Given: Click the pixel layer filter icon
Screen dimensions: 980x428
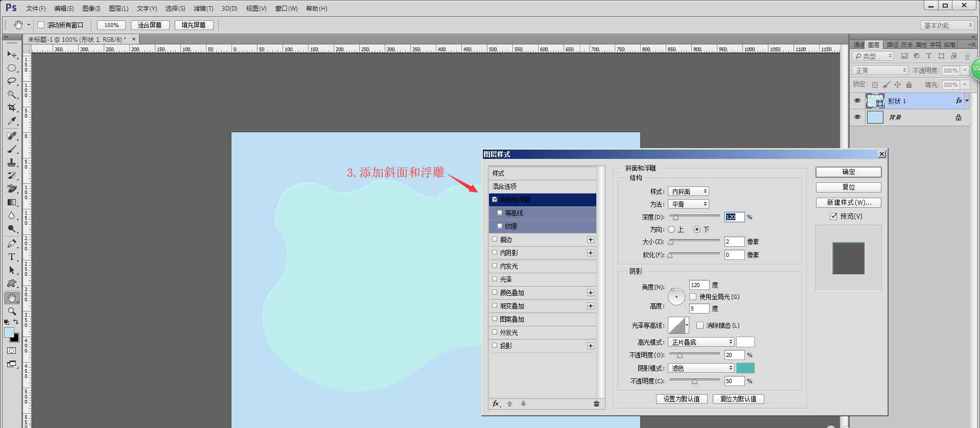Looking at the screenshot, I should 904,56.
